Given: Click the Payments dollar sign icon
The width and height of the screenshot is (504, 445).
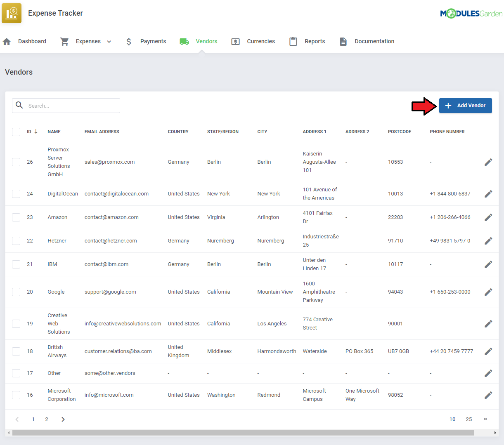Looking at the screenshot, I should click(129, 42).
